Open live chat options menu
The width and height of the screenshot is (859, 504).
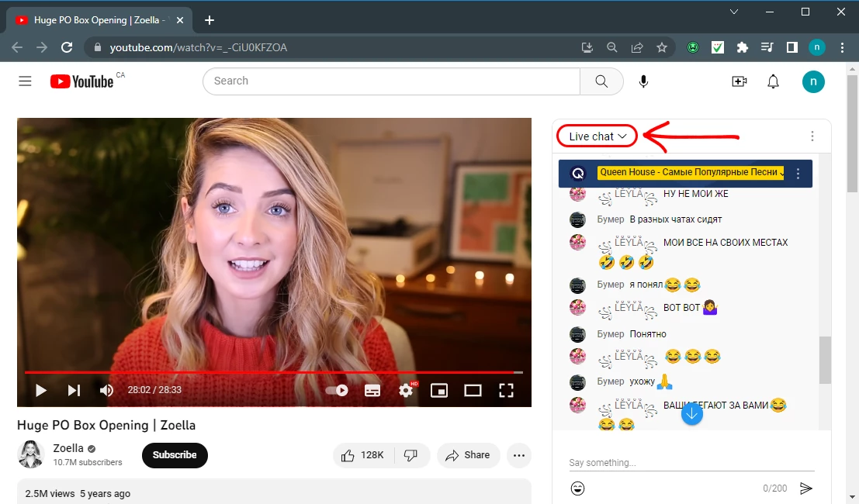click(x=812, y=136)
